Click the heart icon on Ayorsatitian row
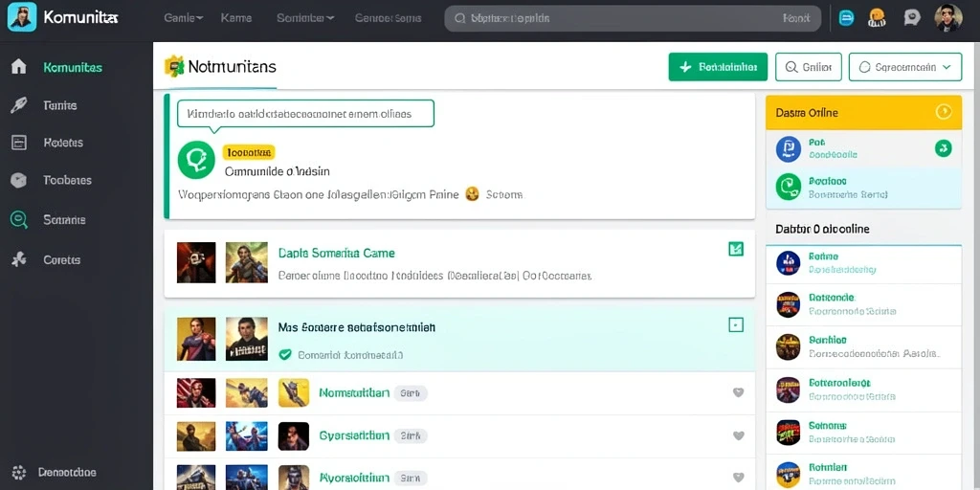Screen dimensions: 980x490 click(738, 478)
